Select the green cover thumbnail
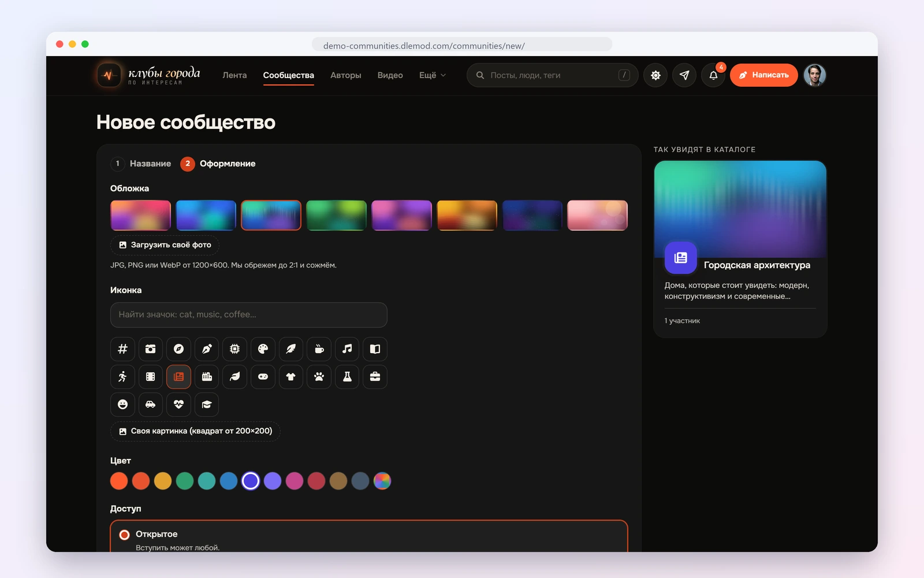Image resolution: width=924 pixels, height=578 pixels. (x=336, y=215)
